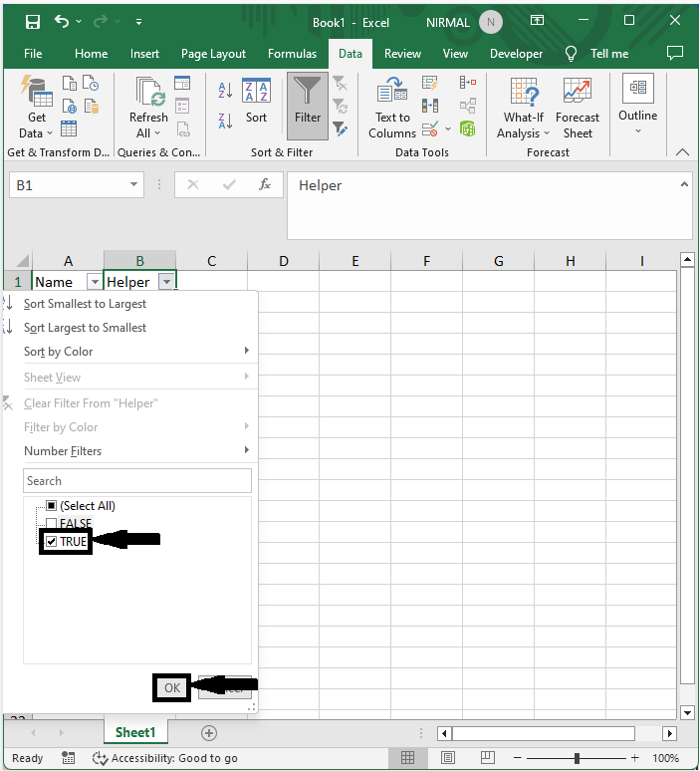Open What-If Analysis menu
Screen dimensions: 700x771
[x=523, y=108]
